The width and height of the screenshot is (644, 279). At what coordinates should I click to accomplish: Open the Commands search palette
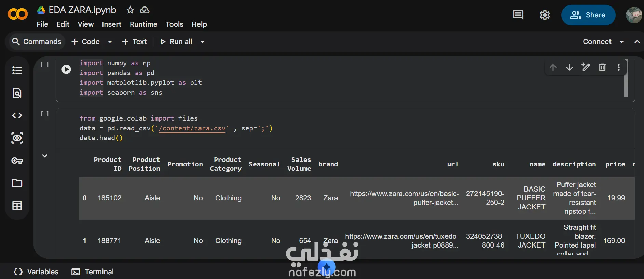coord(37,42)
